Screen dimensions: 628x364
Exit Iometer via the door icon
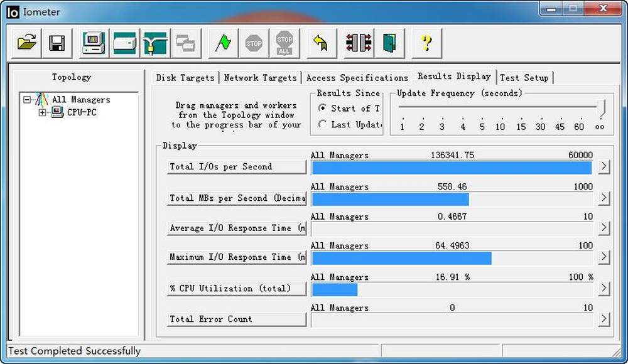389,43
